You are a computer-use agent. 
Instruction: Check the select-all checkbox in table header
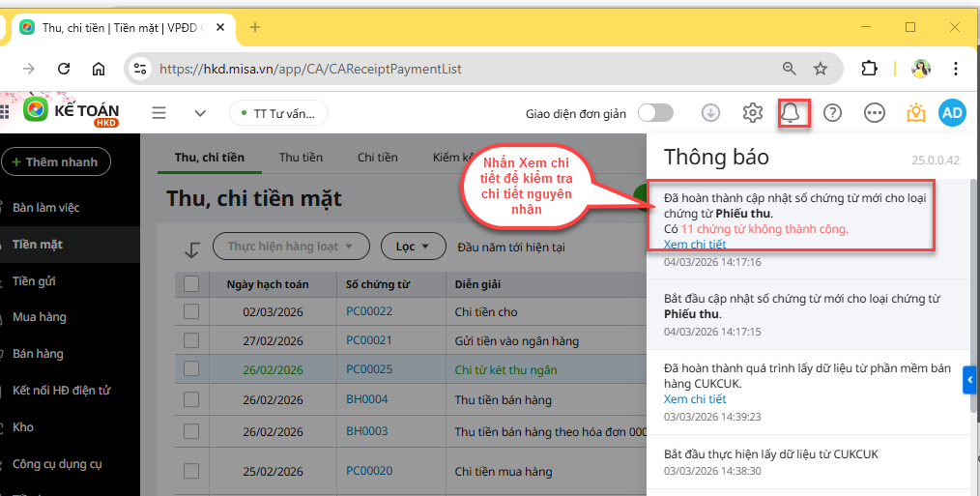191,284
